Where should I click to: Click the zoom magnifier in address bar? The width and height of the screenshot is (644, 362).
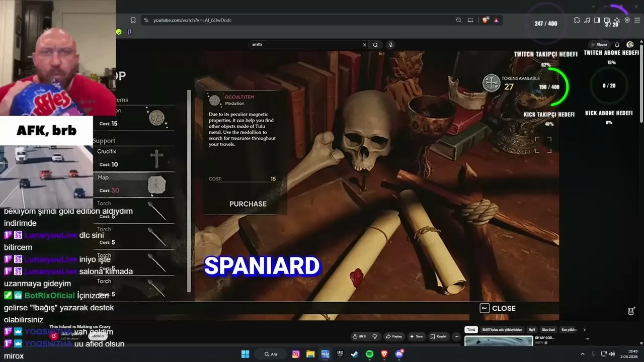(x=459, y=20)
